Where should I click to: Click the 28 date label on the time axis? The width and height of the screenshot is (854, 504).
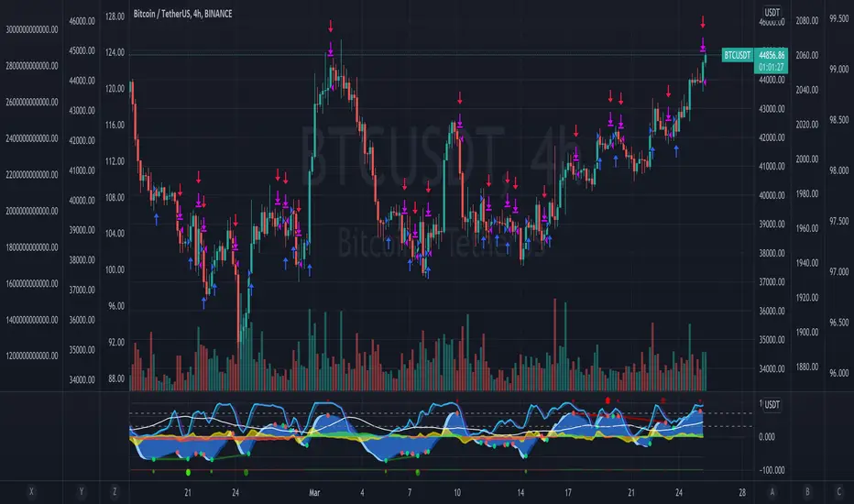pyautogui.click(x=742, y=493)
